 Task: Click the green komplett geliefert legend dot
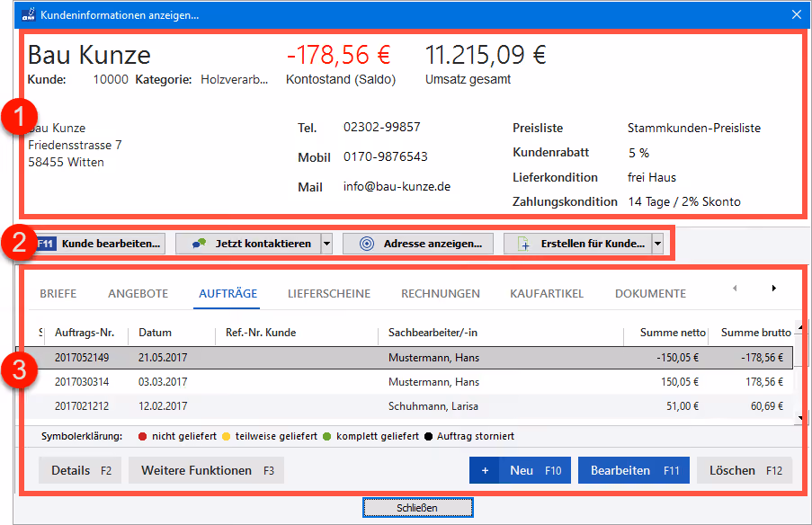pyautogui.click(x=326, y=437)
